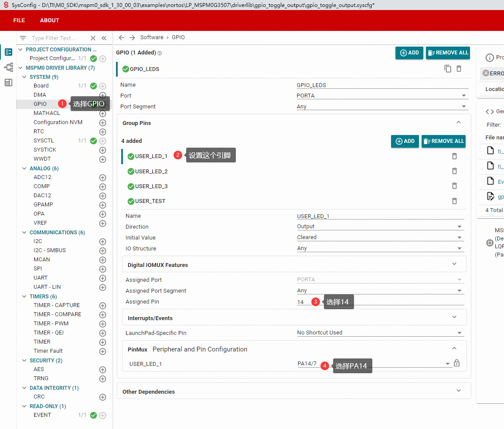Select the EVENT module in sidebar
Viewport: 504px width, 429px height.
point(42,415)
